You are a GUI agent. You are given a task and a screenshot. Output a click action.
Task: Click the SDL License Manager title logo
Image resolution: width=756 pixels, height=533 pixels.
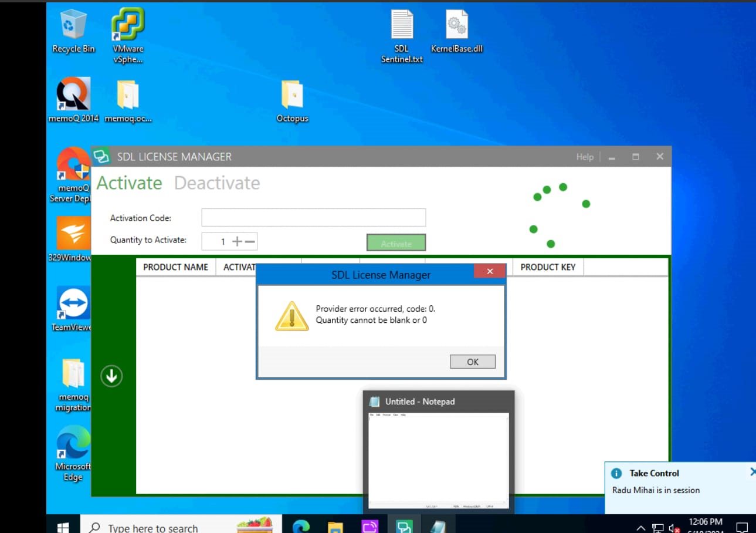click(x=102, y=157)
